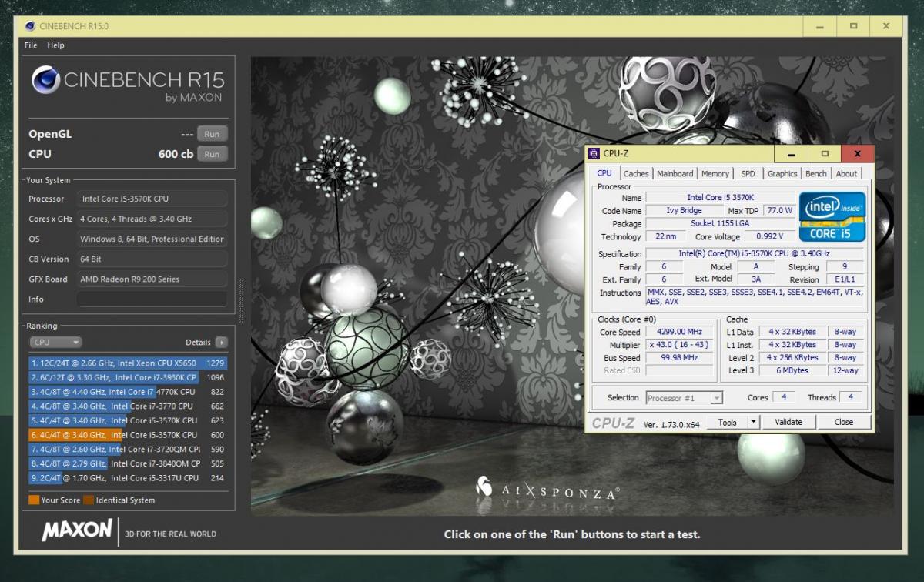Image resolution: width=924 pixels, height=582 pixels.
Task: Select ranking row Xeon X5650 score 1279
Action: (128, 363)
